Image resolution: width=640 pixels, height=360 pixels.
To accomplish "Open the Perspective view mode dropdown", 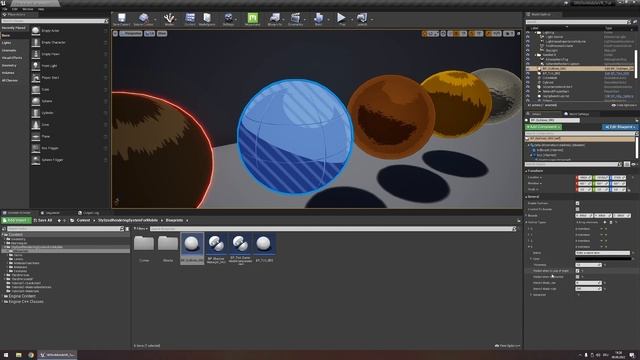I will coord(131,33).
